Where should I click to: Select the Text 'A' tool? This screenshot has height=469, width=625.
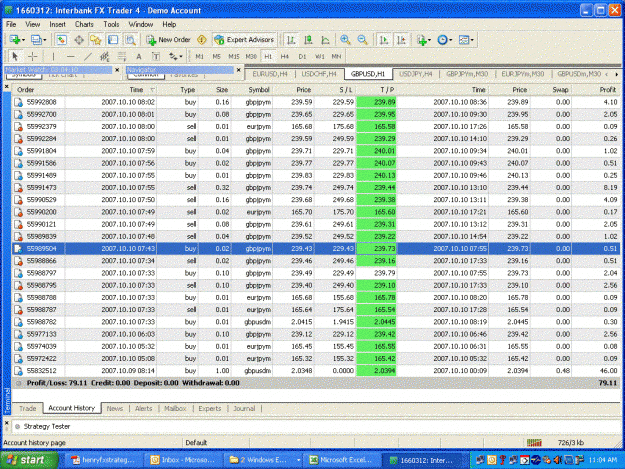tap(139, 56)
